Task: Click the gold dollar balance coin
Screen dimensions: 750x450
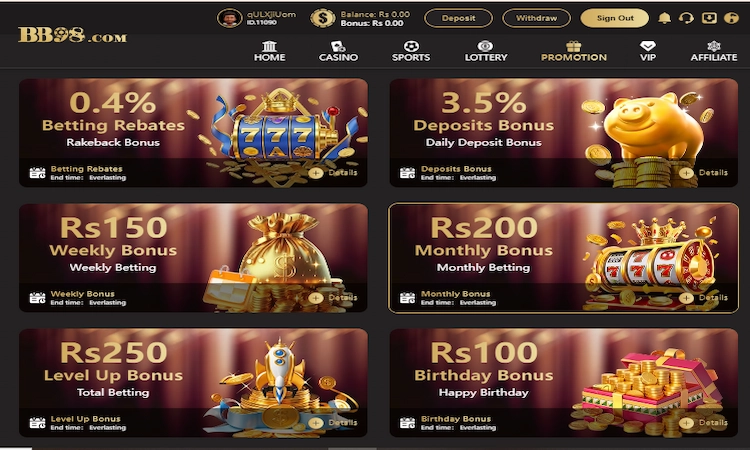Action: click(322, 18)
